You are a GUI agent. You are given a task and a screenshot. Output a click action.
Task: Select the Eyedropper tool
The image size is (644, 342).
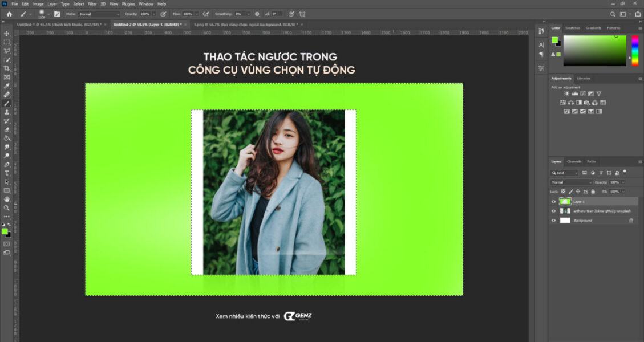7,86
